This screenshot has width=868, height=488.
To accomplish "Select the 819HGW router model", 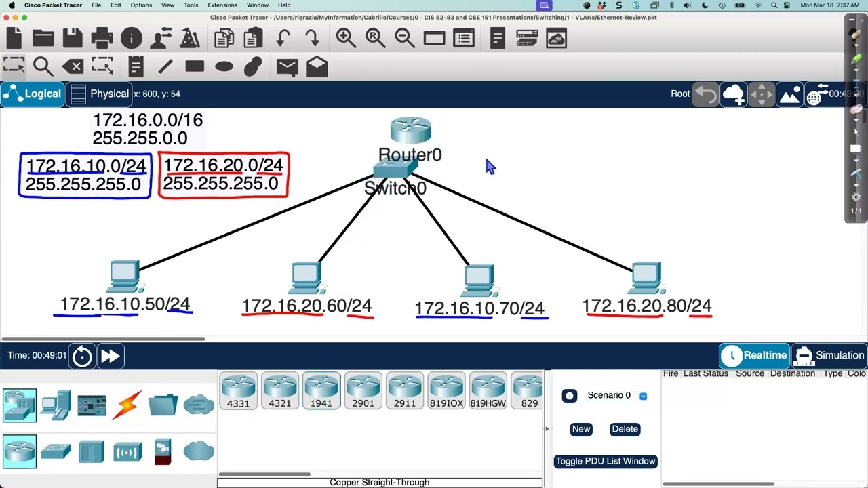I will pyautogui.click(x=488, y=391).
